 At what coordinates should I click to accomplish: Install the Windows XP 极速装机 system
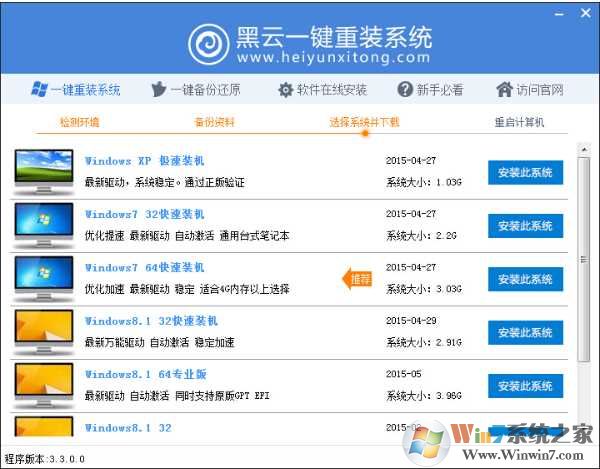(525, 173)
